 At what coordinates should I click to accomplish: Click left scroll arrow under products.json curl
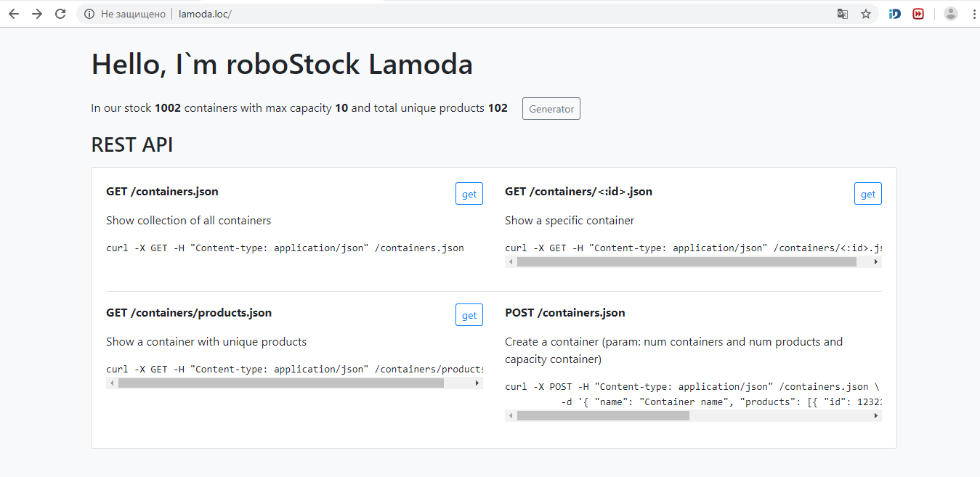click(112, 383)
